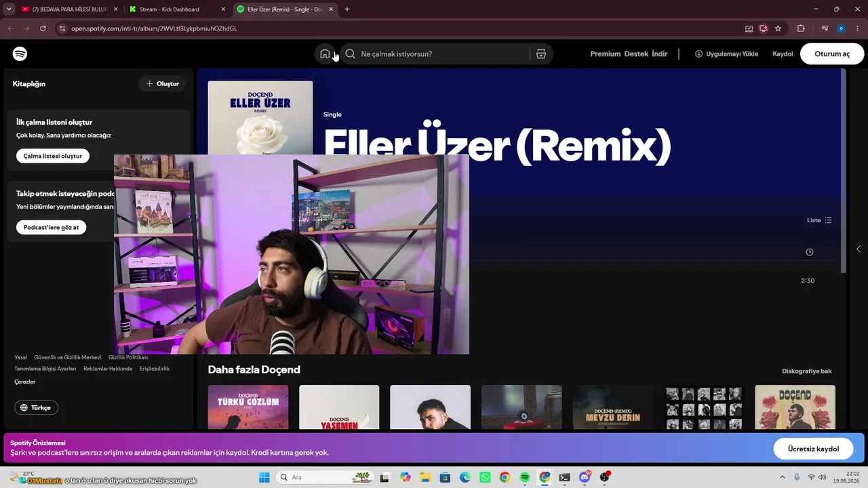The height and width of the screenshot is (488, 868).
Task: Open WhatsApp from the taskbar
Action: pos(485,477)
